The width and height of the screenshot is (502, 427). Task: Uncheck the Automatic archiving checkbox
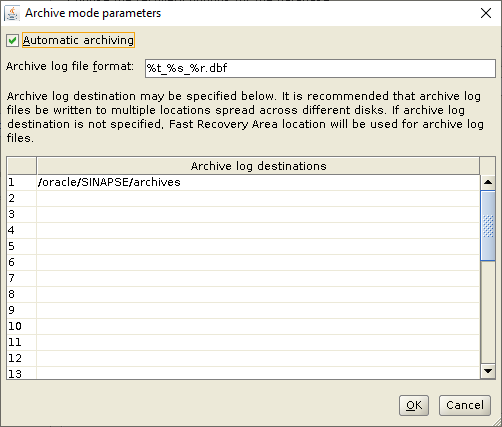(x=12, y=41)
